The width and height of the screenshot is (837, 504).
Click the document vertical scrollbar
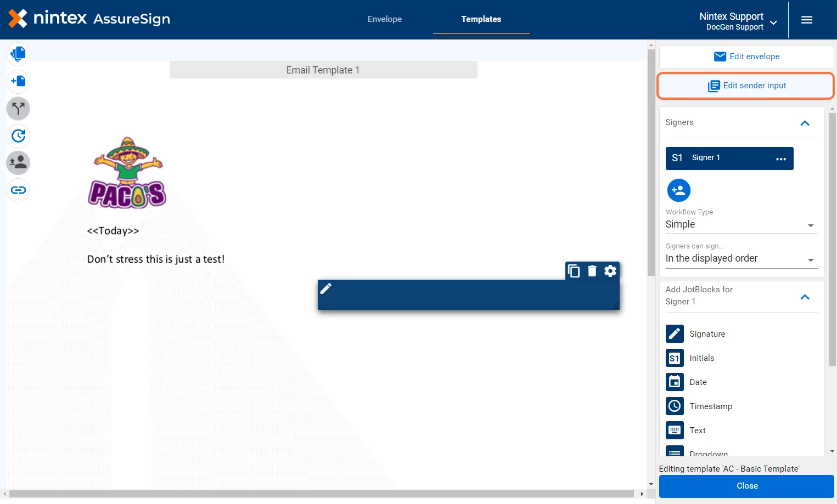(651, 163)
